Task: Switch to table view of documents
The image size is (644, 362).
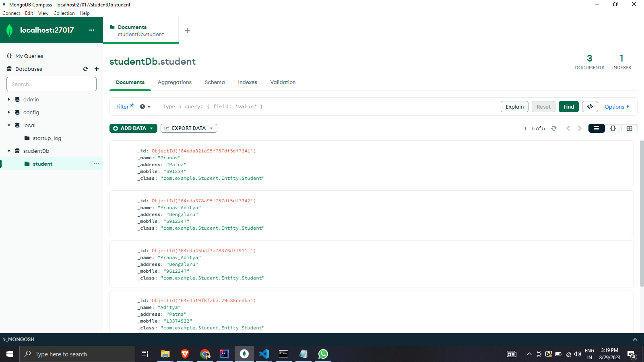Action: [630, 128]
